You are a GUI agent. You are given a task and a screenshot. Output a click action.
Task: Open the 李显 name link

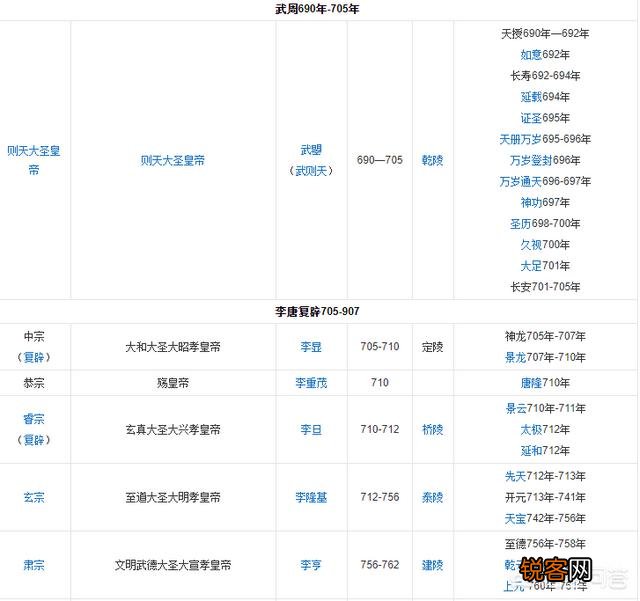click(311, 347)
